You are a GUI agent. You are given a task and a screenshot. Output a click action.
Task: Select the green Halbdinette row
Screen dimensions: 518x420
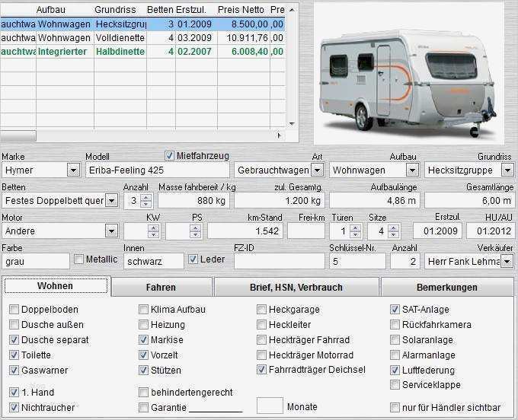click(x=142, y=52)
